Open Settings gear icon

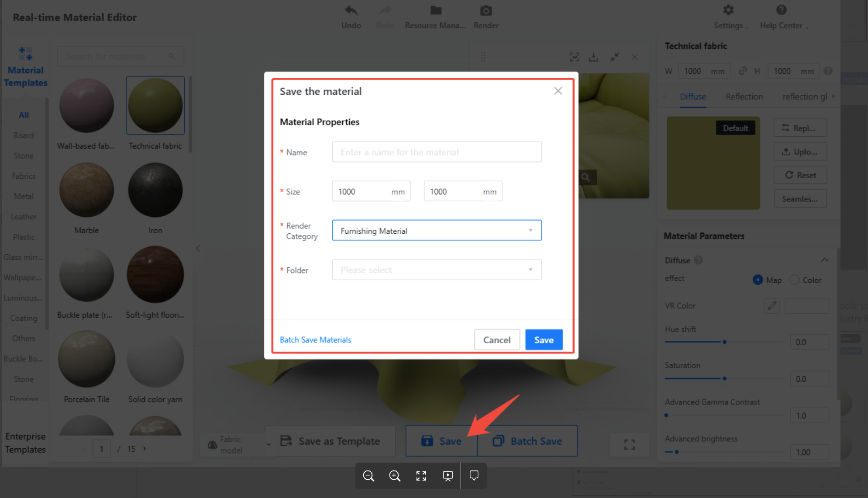pos(728,10)
